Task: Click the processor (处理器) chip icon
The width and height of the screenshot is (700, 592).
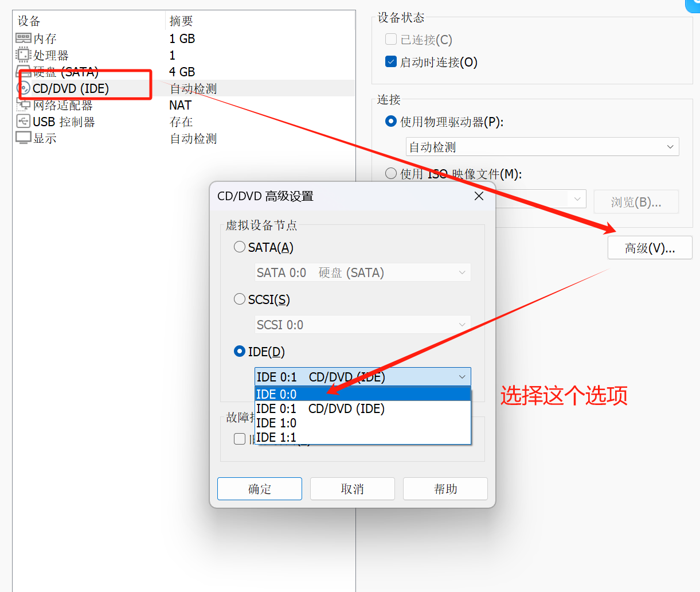Action: (x=23, y=55)
